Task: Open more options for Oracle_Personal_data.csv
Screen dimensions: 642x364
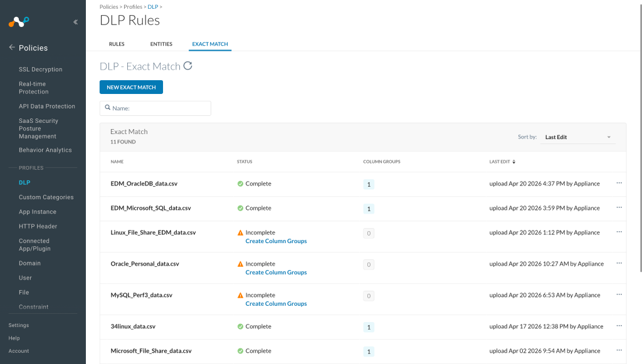Action: [619, 263]
